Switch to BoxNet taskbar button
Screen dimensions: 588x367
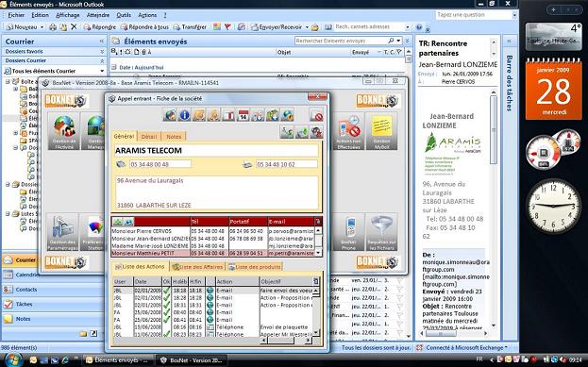pos(192,359)
